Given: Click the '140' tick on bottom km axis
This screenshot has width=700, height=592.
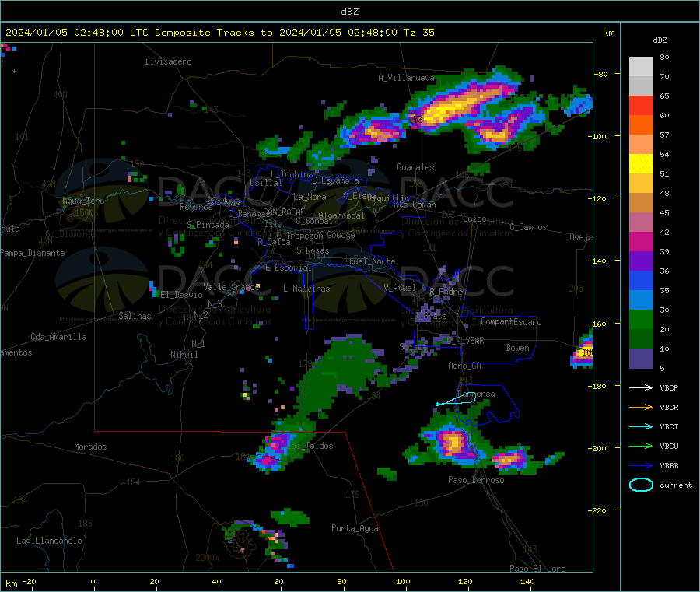Looking at the screenshot, I should 527,582.
